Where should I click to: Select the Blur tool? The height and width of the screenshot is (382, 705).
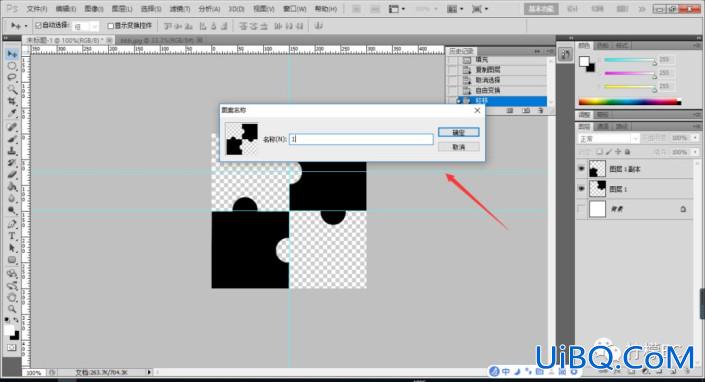[12, 199]
